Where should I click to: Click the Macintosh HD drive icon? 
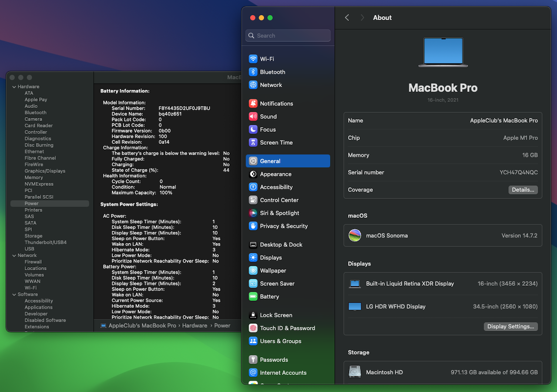pyautogui.click(x=355, y=372)
